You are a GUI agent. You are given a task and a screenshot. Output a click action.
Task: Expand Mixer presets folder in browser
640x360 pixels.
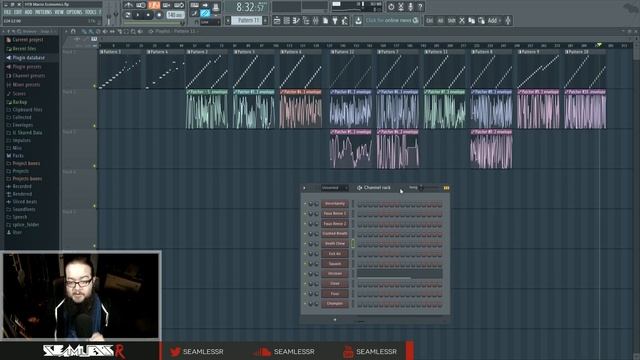coord(26,84)
